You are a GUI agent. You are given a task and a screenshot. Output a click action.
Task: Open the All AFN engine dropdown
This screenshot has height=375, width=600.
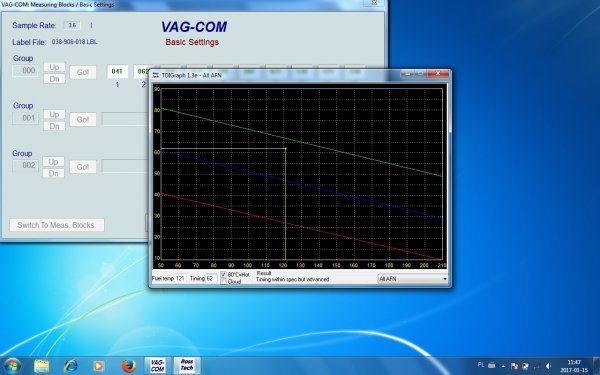pos(412,279)
